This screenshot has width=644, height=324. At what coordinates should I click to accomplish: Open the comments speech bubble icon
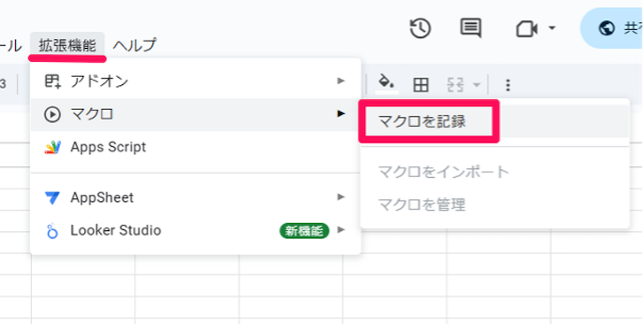(471, 29)
